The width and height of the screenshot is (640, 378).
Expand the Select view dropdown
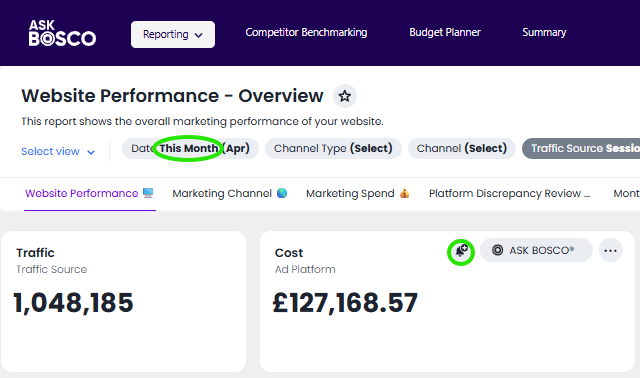pos(58,151)
